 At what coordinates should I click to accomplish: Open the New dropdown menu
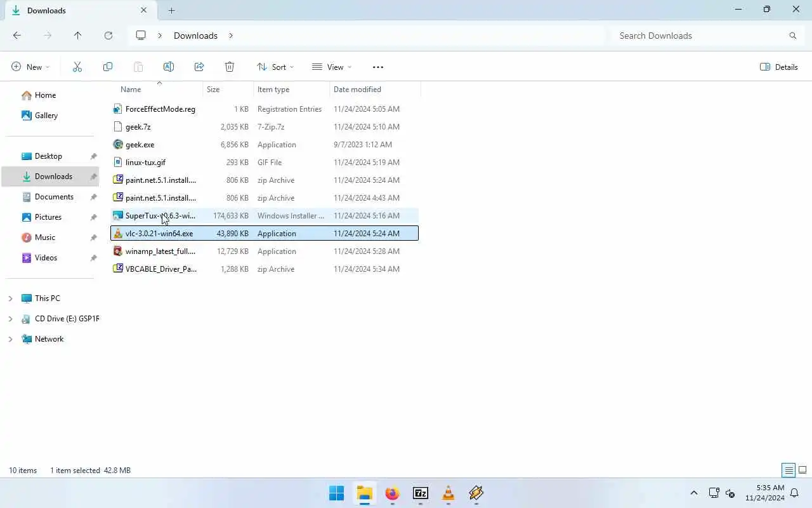pyautogui.click(x=30, y=67)
